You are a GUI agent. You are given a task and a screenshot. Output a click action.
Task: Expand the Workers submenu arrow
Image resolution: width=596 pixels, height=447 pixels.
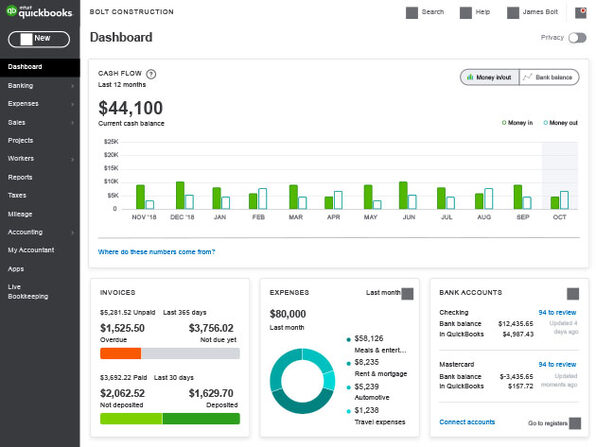(72, 159)
